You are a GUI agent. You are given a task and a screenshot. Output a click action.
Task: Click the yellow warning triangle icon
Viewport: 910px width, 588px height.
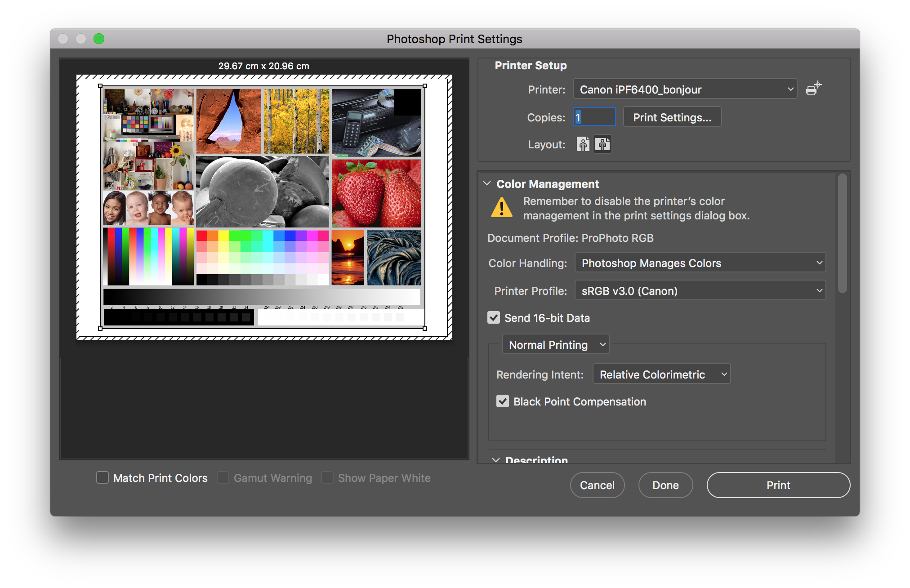coord(502,208)
